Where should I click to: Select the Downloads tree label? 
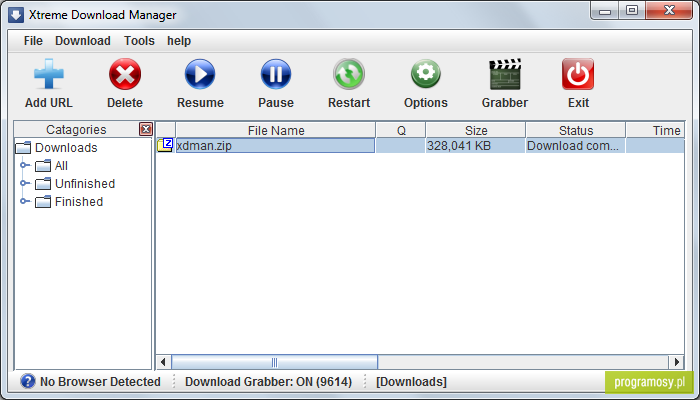[66, 148]
